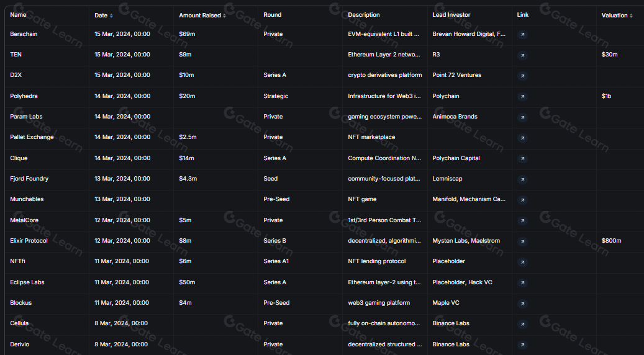Open the Eclipse Labs link icon
644x355 pixels.
[x=522, y=283]
